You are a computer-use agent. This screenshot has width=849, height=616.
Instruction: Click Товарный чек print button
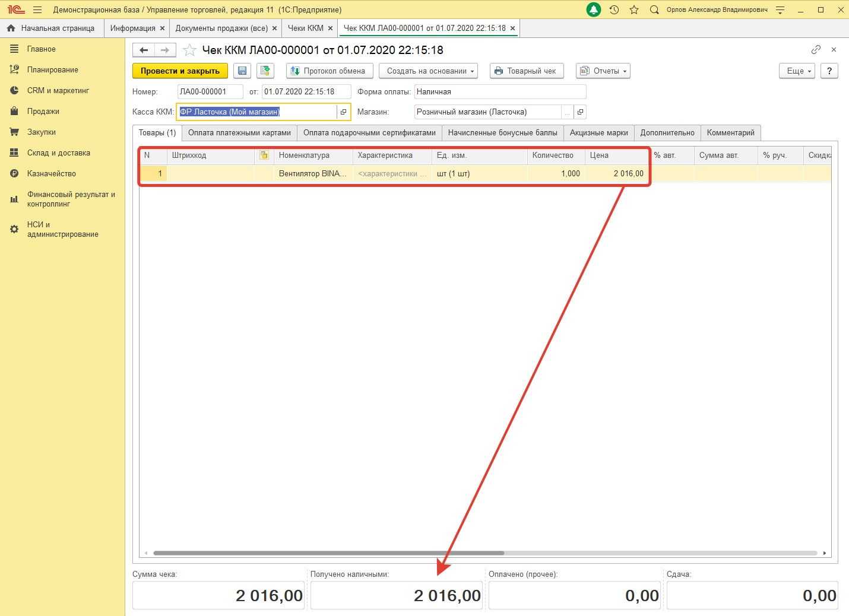point(526,71)
